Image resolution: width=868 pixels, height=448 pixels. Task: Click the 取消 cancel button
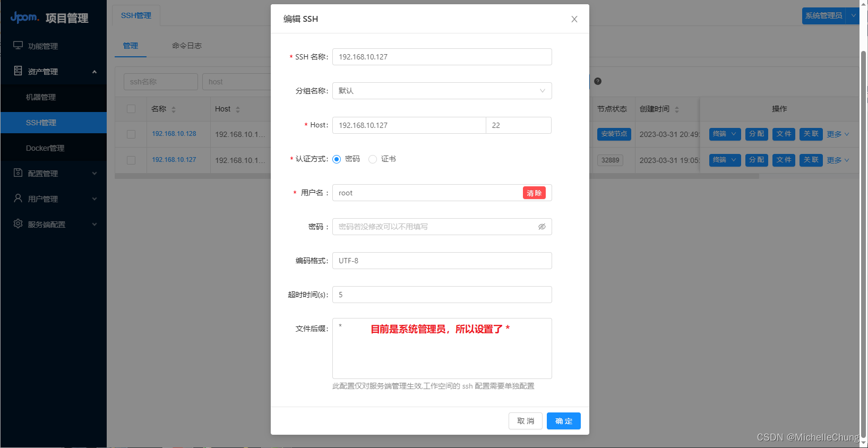click(x=526, y=421)
